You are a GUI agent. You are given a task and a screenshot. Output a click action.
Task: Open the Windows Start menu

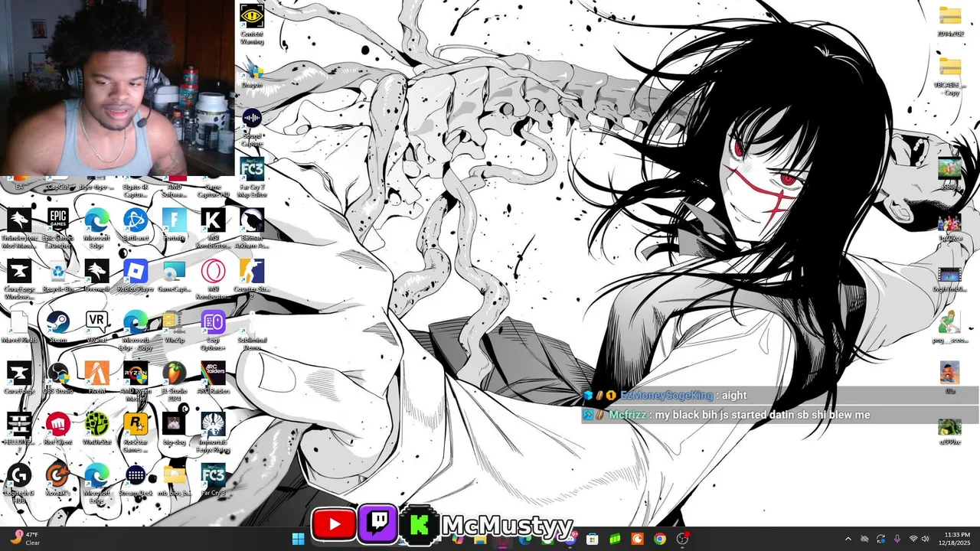tap(298, 539)
